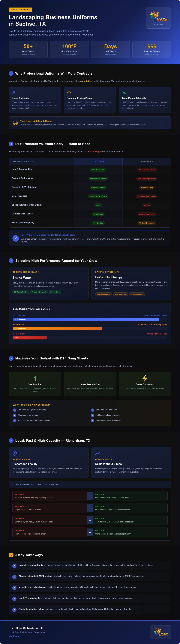This screenshot has height=644, width=180.
Task: Click the $$$ Premium Pricing stat card
Action: point(152,49)
